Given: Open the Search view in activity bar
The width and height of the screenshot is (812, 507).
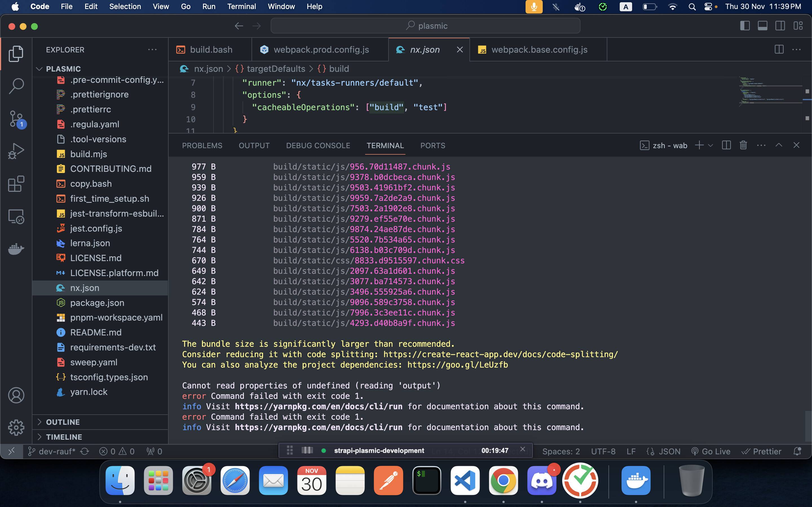Looking at the screenshot, I should 16,86.
